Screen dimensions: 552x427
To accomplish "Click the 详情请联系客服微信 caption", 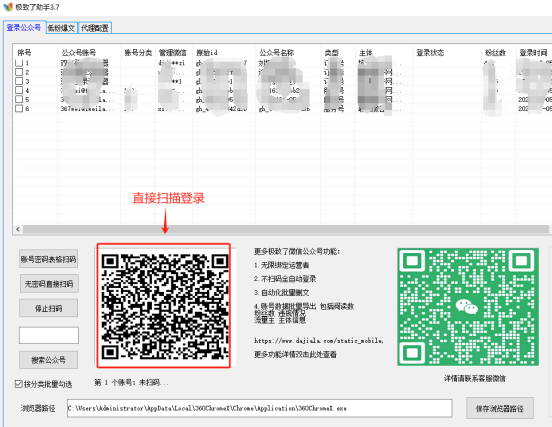I will tap(475, 379).
